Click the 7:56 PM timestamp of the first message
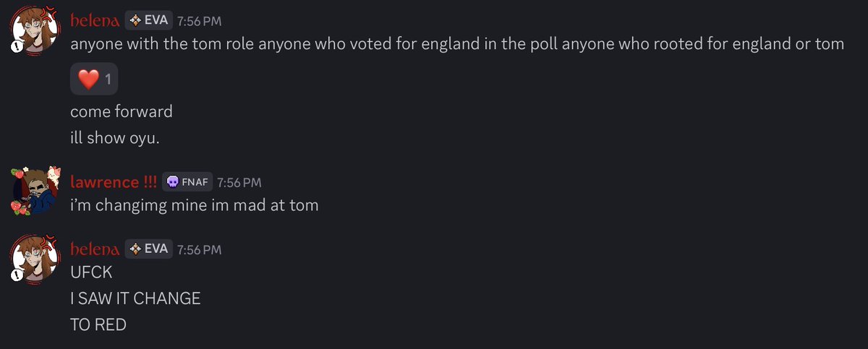 [200, 21]
